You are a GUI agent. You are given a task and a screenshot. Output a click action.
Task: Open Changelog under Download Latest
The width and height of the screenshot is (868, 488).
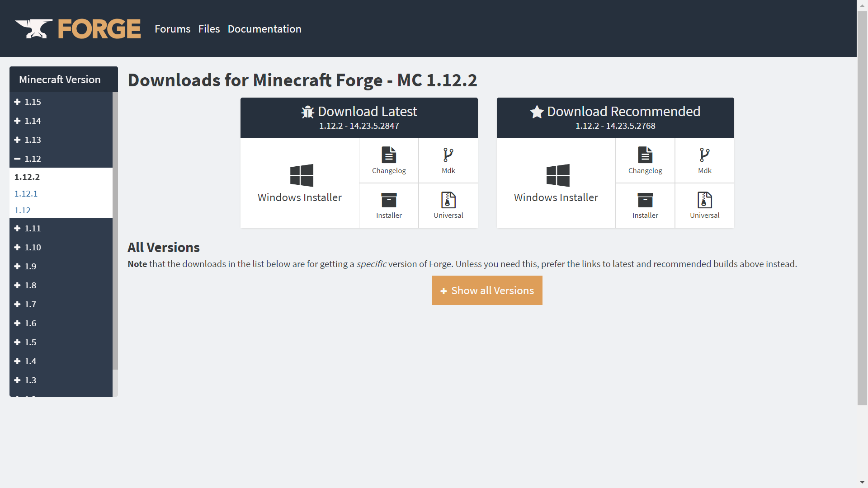[389, 160]
